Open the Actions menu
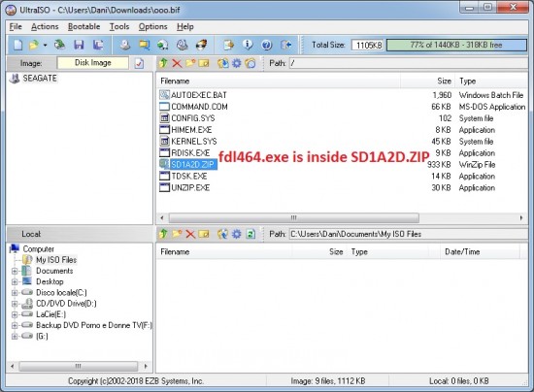Screen dimensions: 534x392 click(x=45, y=26)
